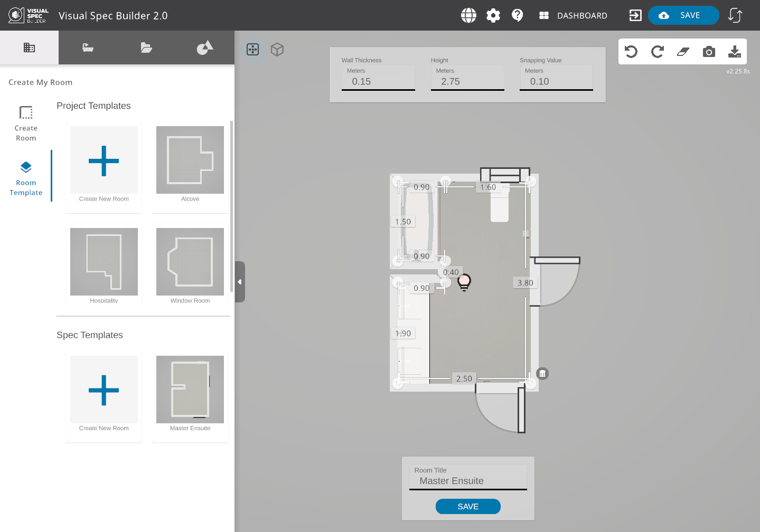Go to the DASHBOARD
The image size is (760, 532).
click(573, 15)
